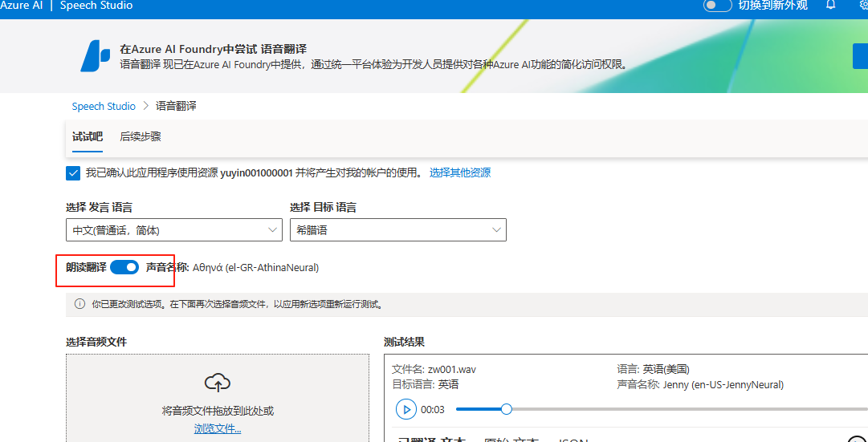The width and height of the screenshot is (868, 442).
Task: Open the Speech Studio breadcrumb link
Action: (104, 106)
